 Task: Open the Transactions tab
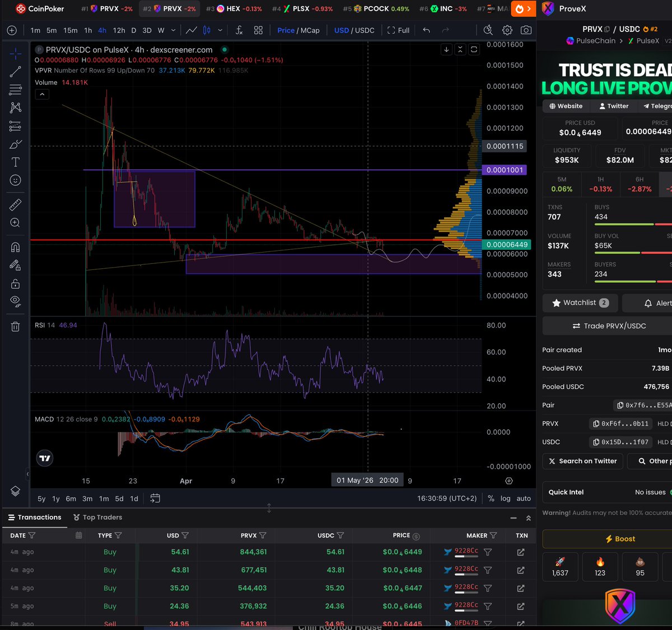click(x=34, y=517)
